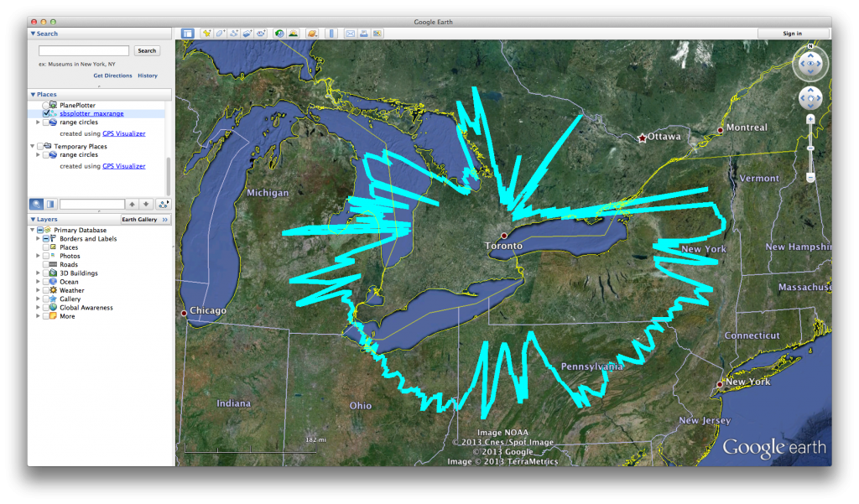
Task: Click the Print icon in the toolbar
Action: [364, 34]
